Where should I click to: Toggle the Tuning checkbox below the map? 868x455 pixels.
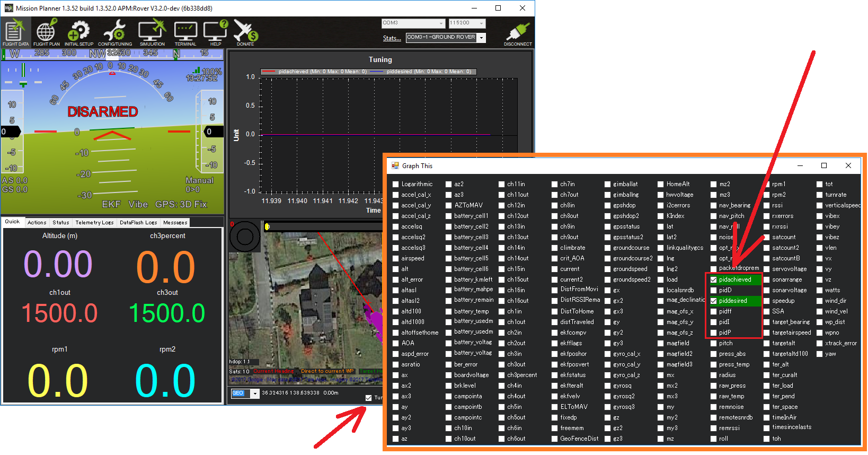coord(368,398)
